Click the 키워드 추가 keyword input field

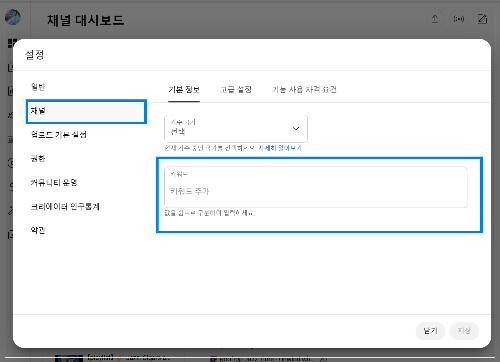316,187
